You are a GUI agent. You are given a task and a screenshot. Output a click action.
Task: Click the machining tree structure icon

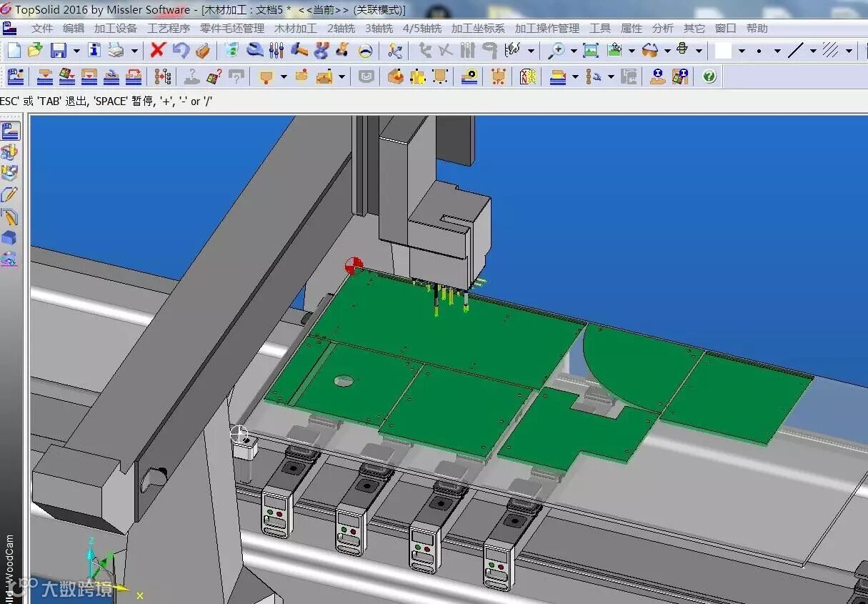coord(164,76)
